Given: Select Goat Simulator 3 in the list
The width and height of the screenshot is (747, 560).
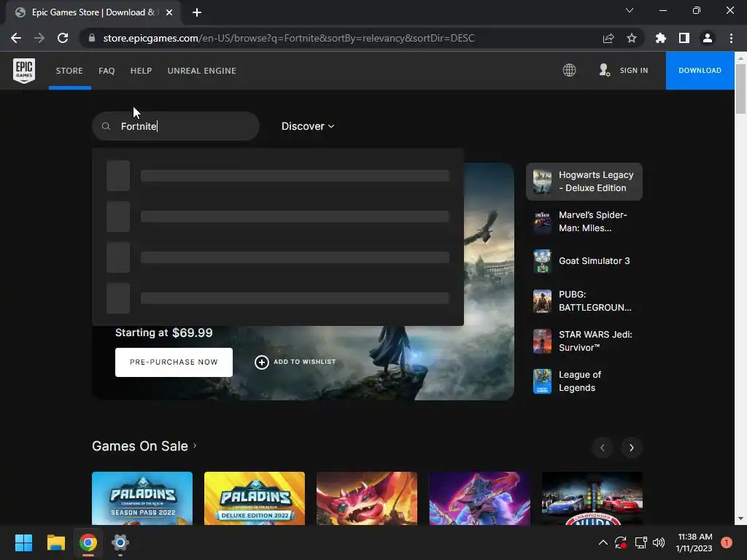Looking at the screenshot, I should tap(584, 261).
